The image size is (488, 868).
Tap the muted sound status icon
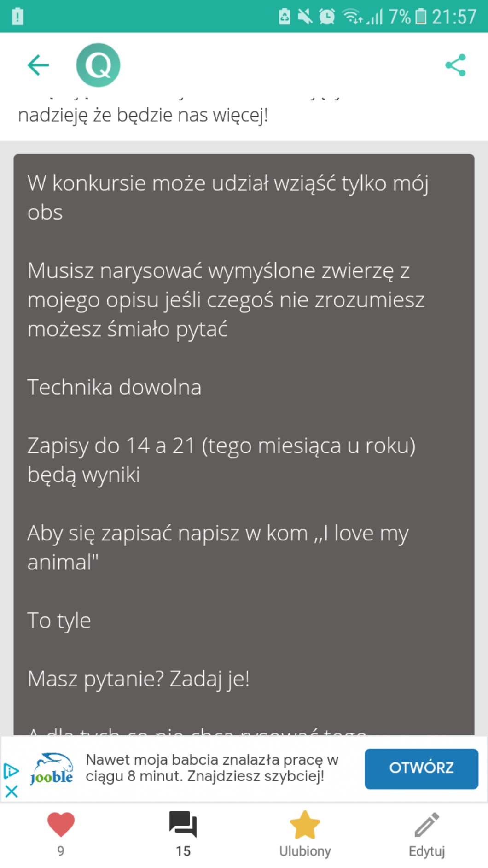coord(305,17)
